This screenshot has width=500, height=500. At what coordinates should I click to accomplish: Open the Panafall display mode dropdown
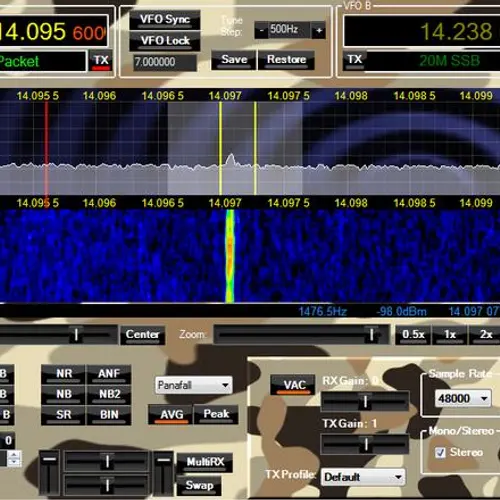click(x=193, y=385)
